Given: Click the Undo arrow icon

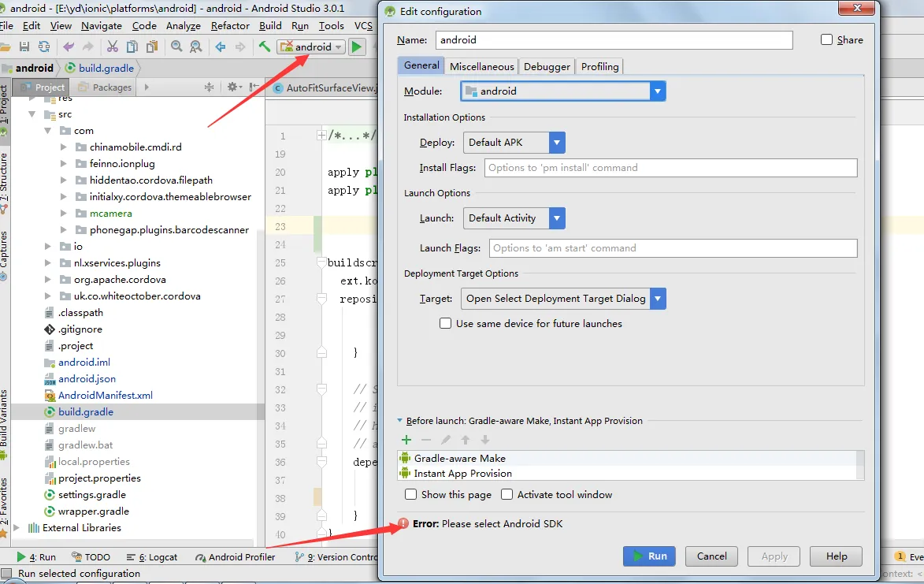Looking at the screenshot, I should click(69, 46).
